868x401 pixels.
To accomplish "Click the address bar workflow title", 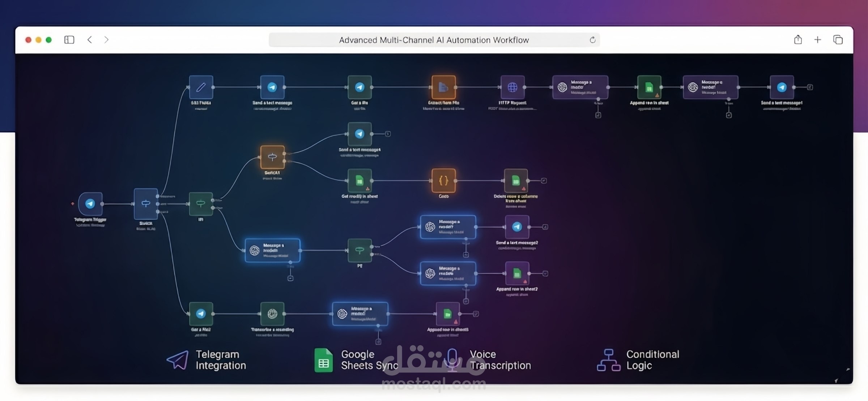I will (434, 40).
